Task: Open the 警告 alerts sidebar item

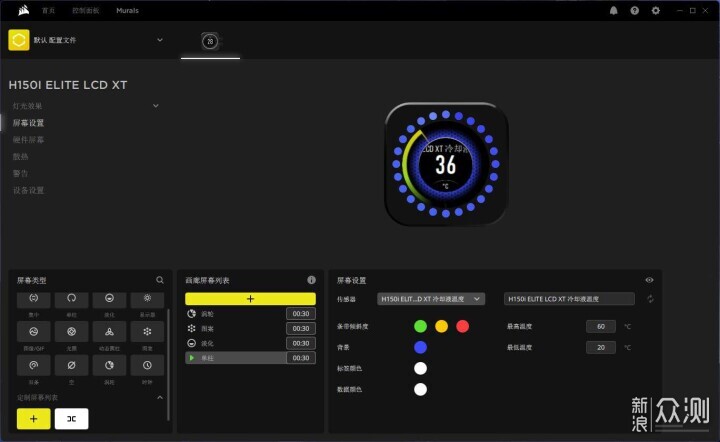Action: click(x=20, y=173)
